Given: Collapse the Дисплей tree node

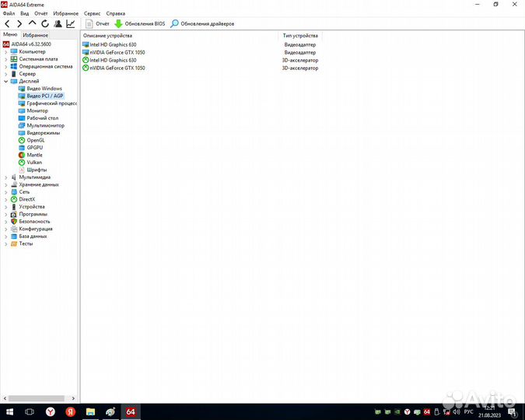Looking at the screenshot, I should (x=6, y=81).
